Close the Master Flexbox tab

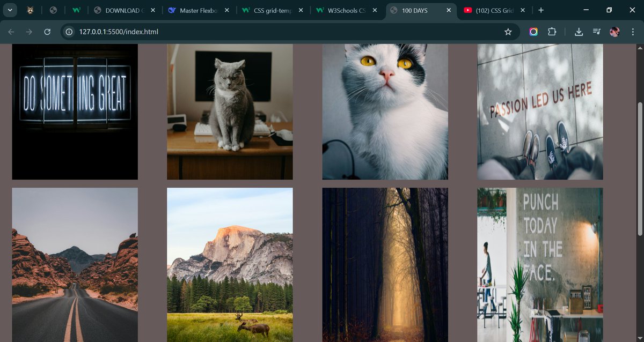pyautogui.click(x=226, y=10)
